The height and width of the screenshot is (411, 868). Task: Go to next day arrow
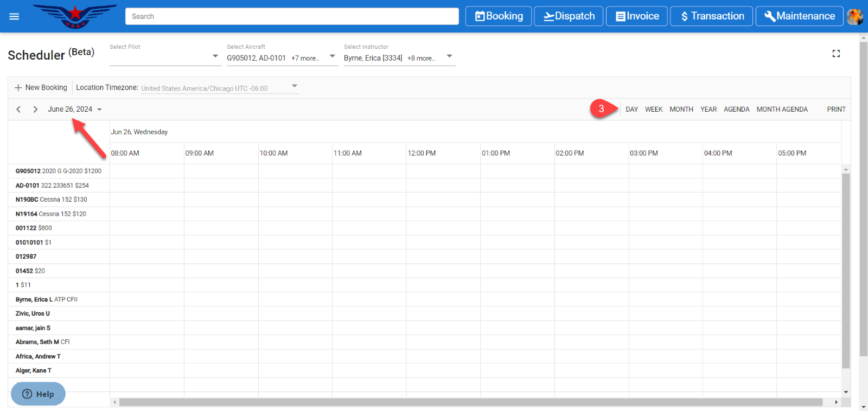pyautogui.click(x=35, y=110)
